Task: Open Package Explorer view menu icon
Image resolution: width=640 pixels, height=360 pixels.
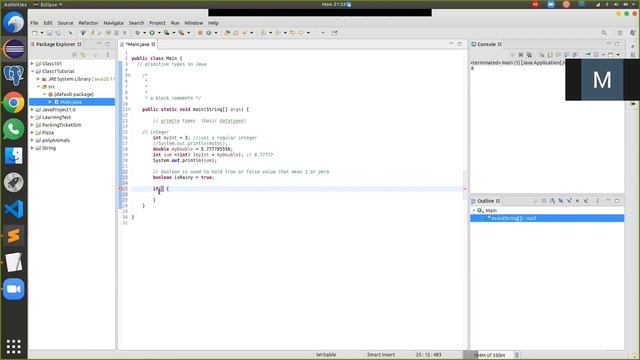Action: click(x=108, y=54)
